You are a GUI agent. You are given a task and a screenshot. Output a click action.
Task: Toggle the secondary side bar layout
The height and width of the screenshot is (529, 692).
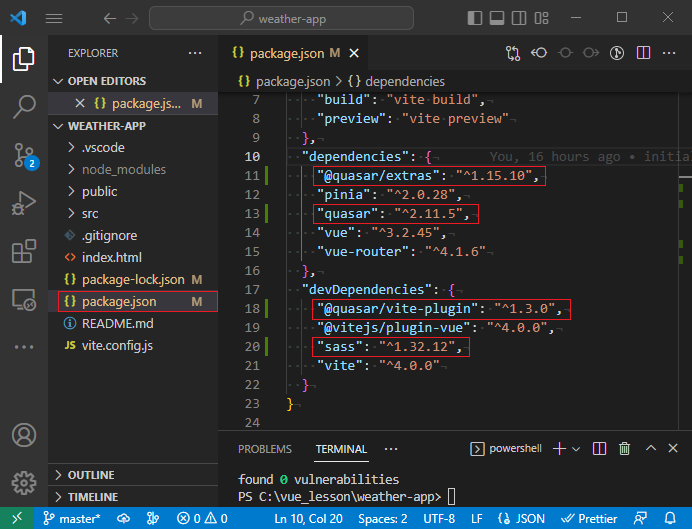(x=519, y=18)
